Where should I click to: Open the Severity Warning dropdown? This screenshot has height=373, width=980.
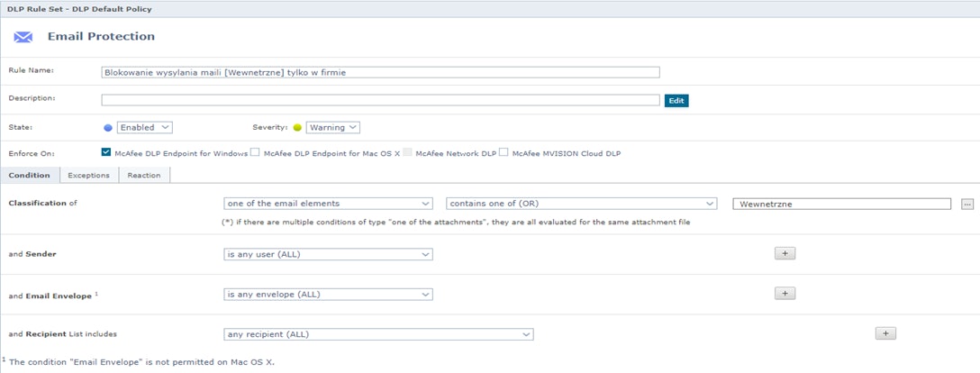333,128
